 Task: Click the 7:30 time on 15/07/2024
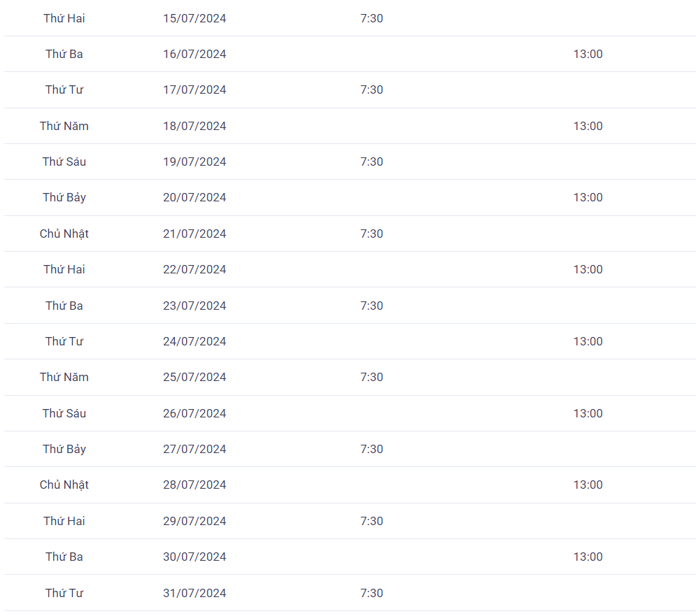[371, 18]
